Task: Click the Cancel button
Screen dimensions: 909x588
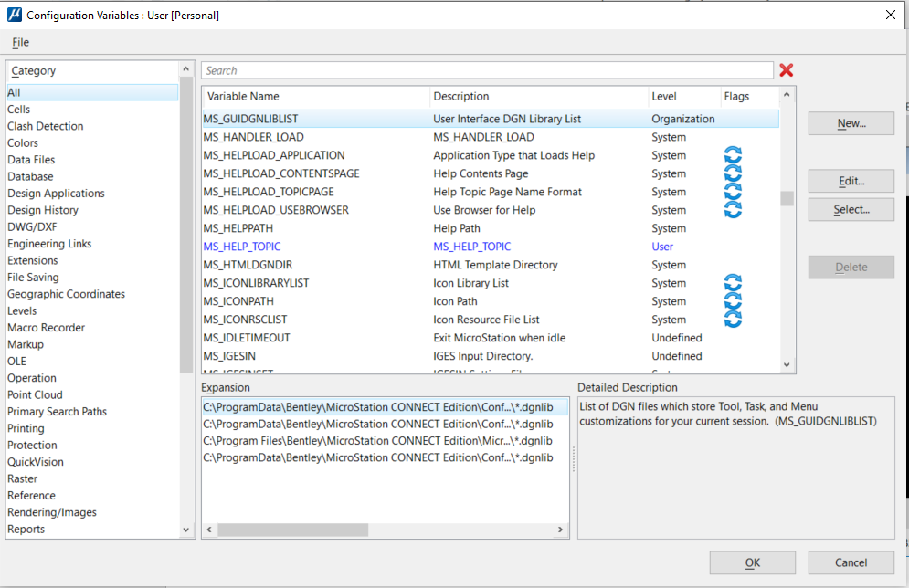Action: [851, 562]
